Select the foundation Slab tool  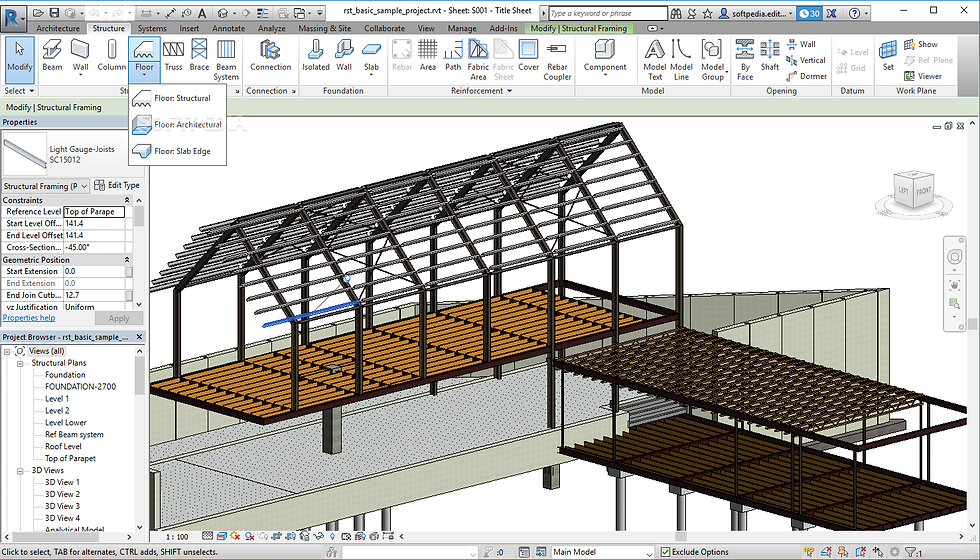tap(371, 58)
